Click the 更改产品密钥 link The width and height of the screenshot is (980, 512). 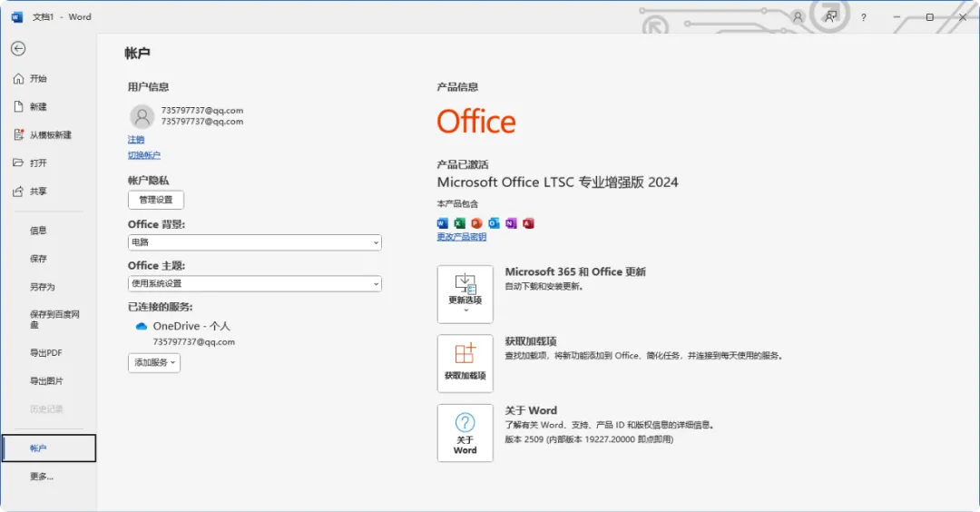pos(461,237)
